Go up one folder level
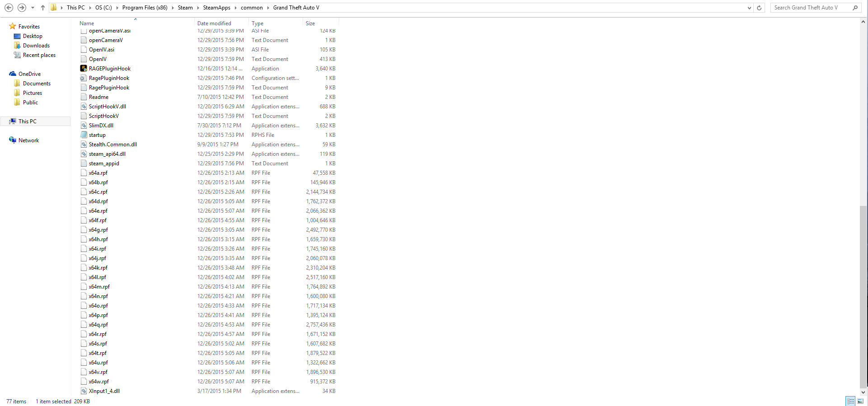This screenshot has width=868, height=406. tap(43, 8)
